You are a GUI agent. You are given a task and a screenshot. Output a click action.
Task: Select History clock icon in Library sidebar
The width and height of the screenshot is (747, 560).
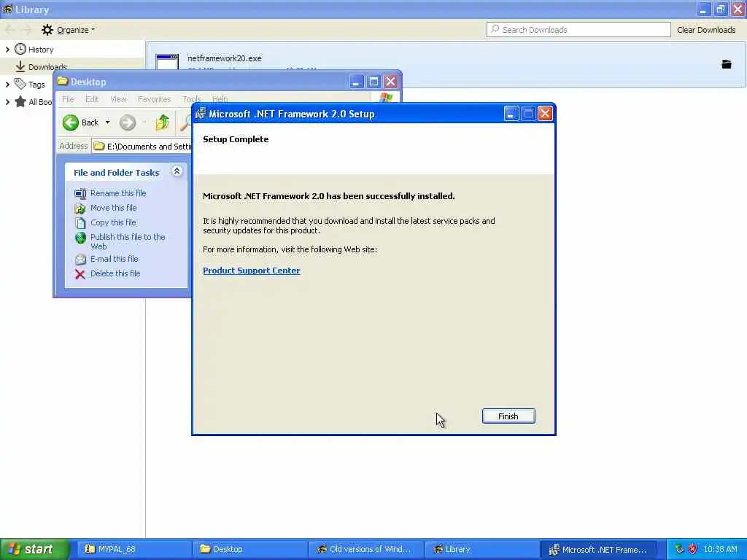[x=20, y=49]
